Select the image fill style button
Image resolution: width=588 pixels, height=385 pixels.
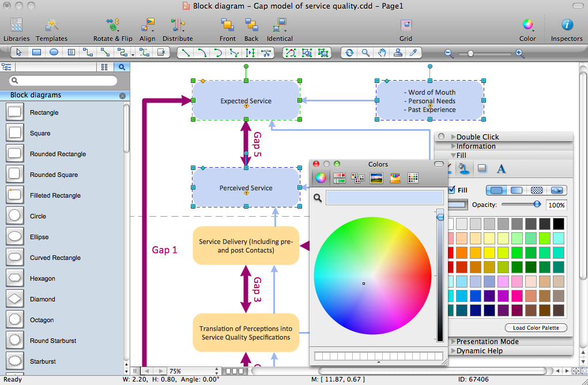[557, 190]
